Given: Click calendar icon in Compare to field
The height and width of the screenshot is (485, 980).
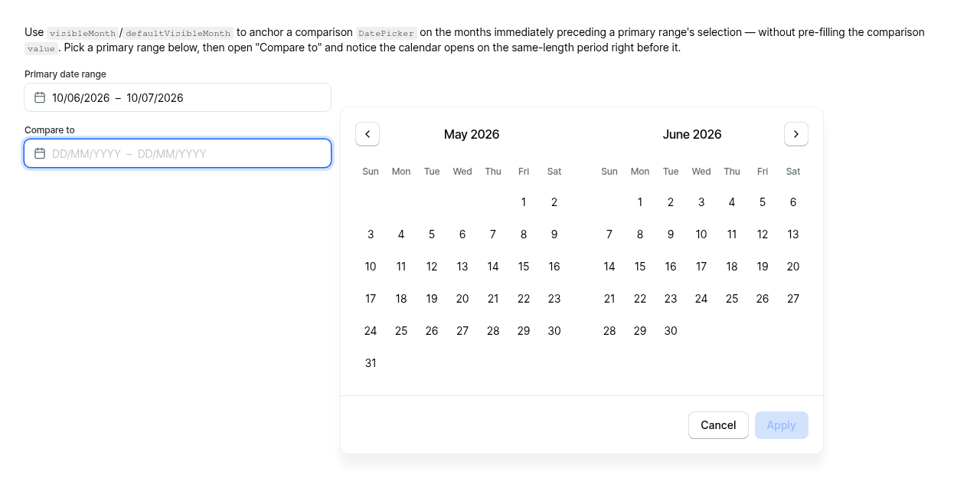Looking at the screenshot, I should click(x=40, y=153).
